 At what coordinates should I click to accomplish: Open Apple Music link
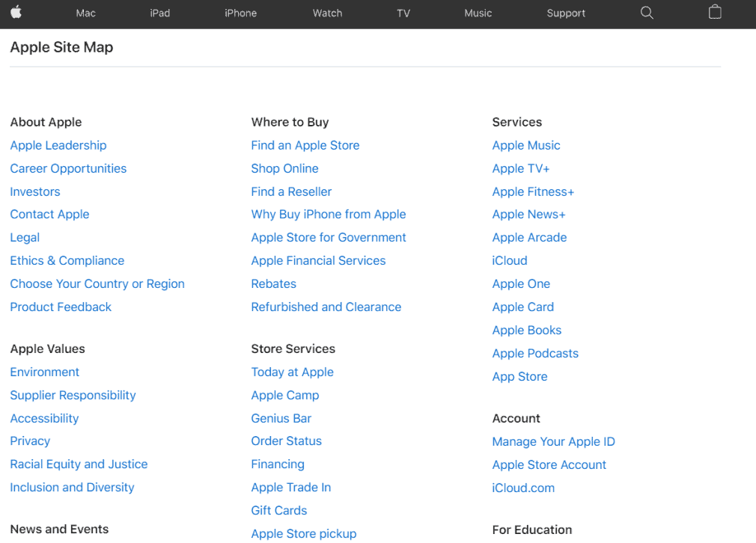pos(526,146)
